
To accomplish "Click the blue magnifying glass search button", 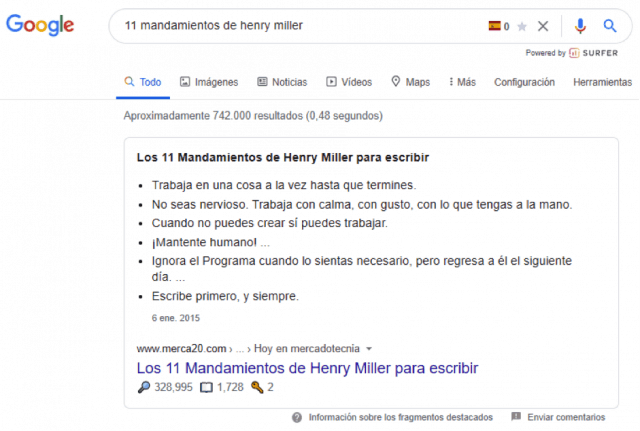I will (610, 26).
